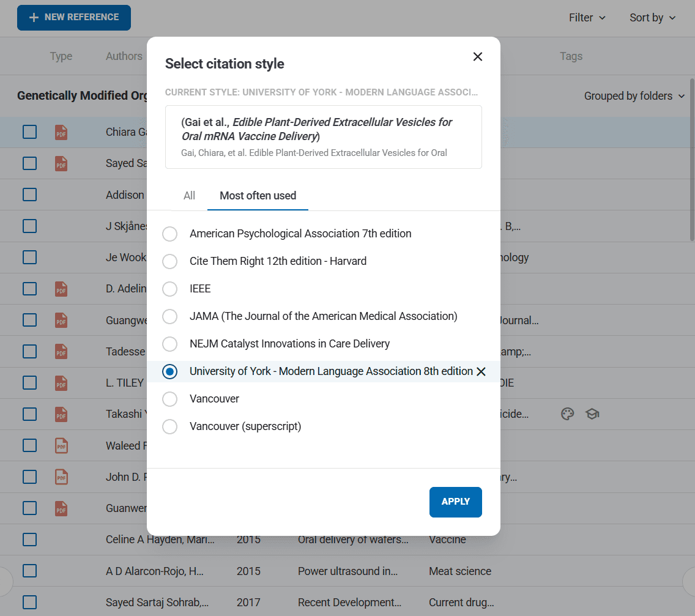
Task: Tick checkbox for Celine A Hayden reference
Action: [x=29, y=540]
